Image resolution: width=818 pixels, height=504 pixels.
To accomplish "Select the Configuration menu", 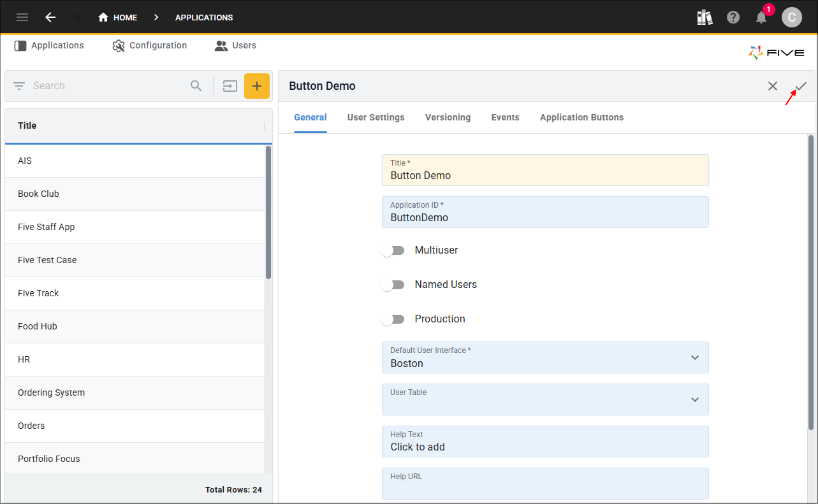I will coord(150,46).
